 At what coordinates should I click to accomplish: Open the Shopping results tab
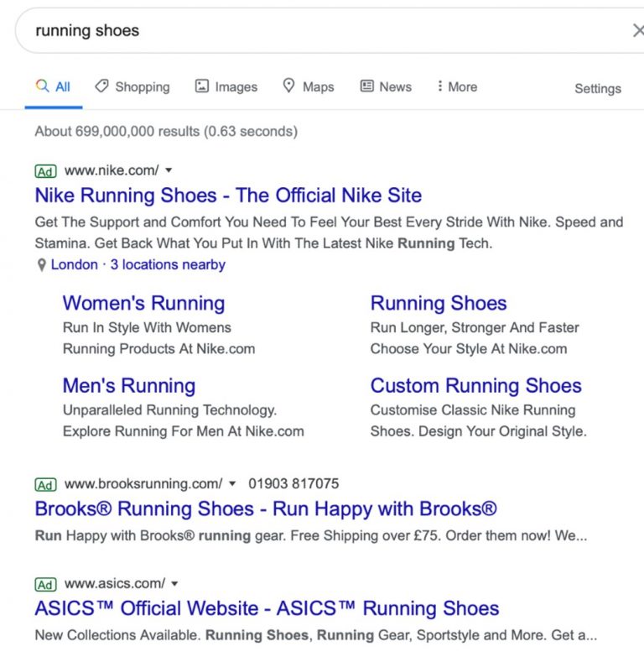(132, 86)
